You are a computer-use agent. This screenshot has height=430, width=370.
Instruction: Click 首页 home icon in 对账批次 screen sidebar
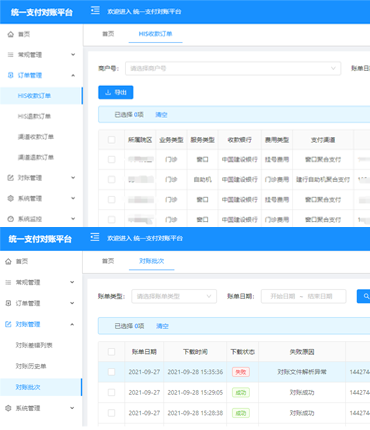coord(9,261)
